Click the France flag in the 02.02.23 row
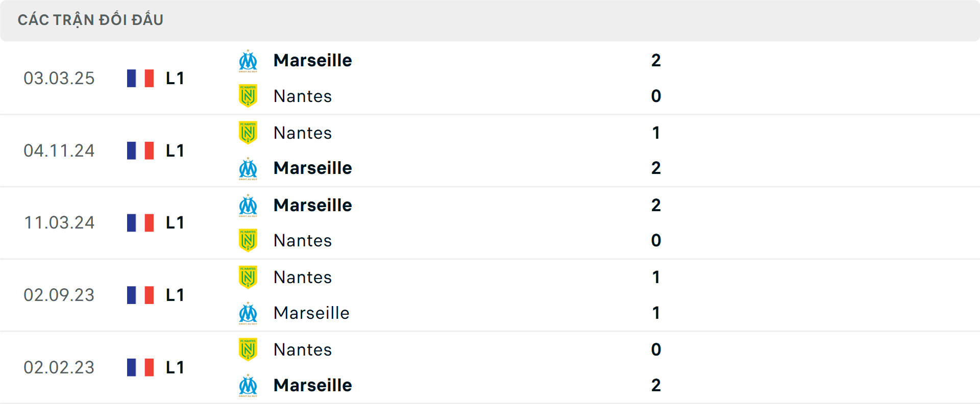980x404 pixels. point(140,367)
